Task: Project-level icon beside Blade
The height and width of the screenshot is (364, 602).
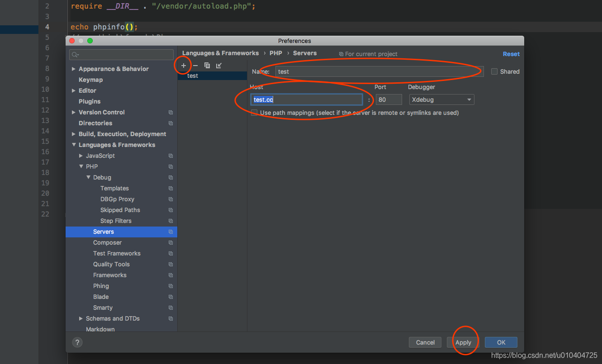Action: (x=171, y=297)
